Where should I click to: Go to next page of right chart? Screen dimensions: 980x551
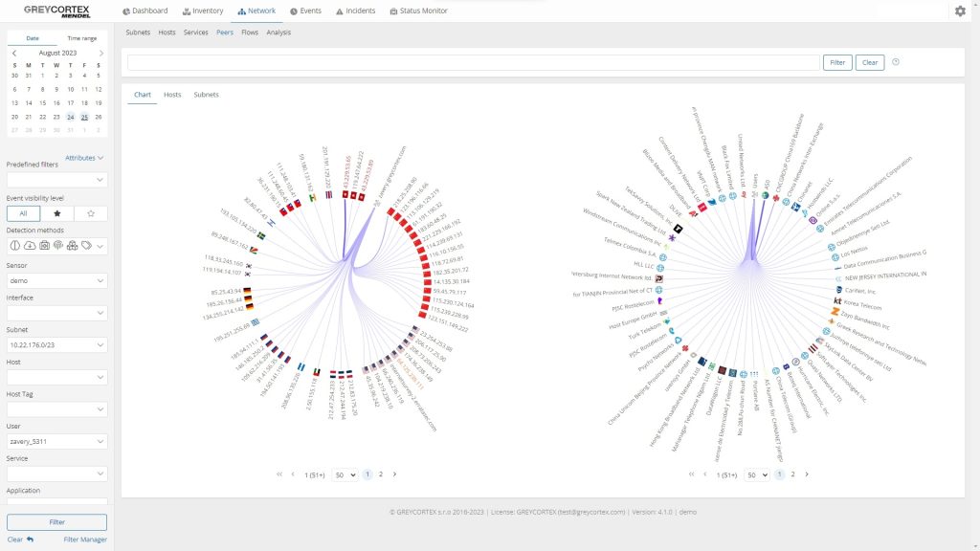point(807,474)
